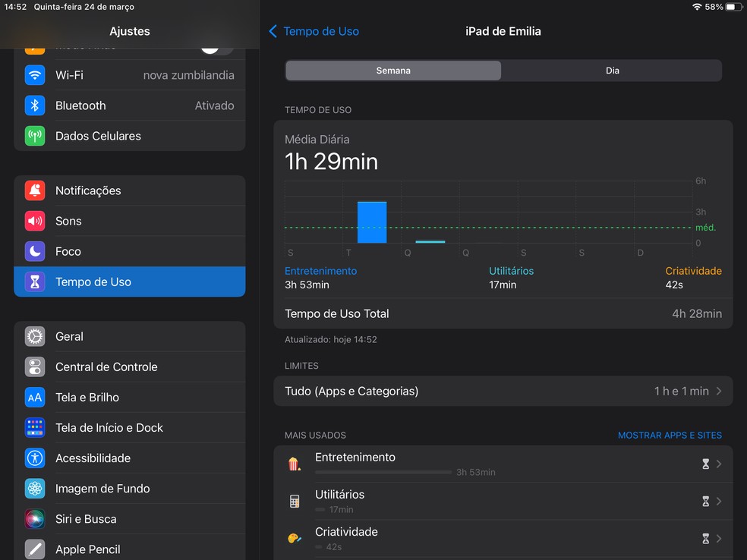747x560 pixels.
Task: Expand chevron on Tudo (Apps e Categorias) row
Action: point(719,391)
